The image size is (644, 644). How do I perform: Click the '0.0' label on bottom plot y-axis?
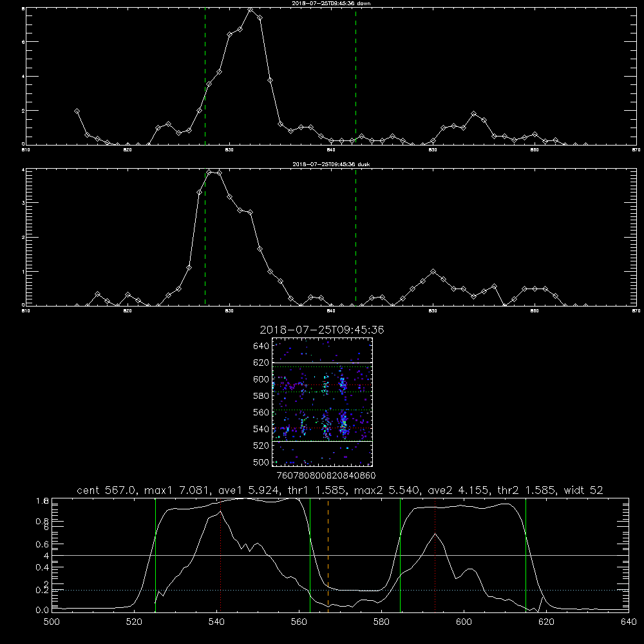[43, 610]
